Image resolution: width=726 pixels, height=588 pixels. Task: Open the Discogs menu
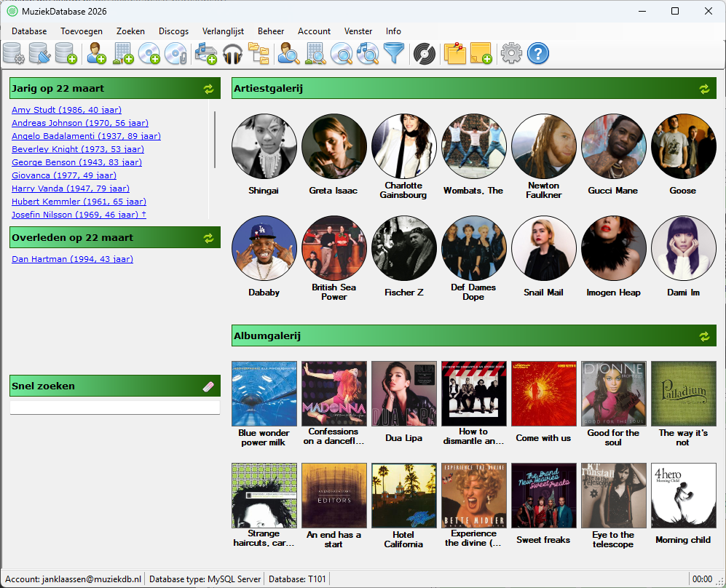tap(173, 31)
